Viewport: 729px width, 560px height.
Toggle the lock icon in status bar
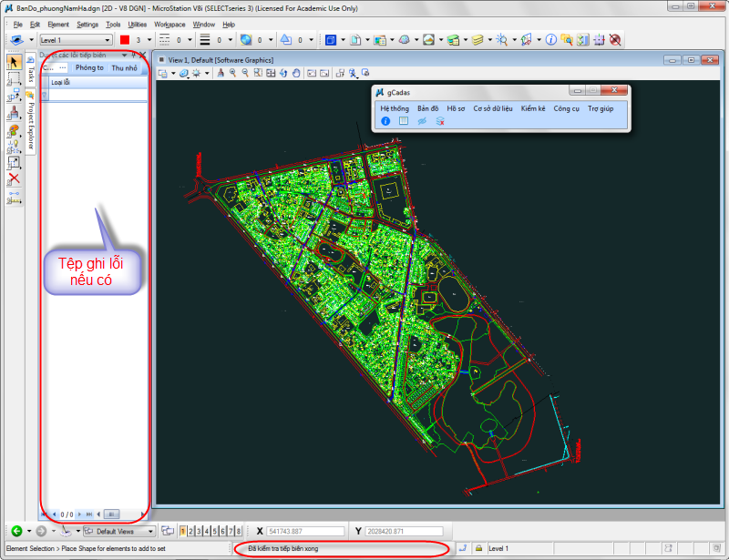pyautogui.click(x=477, y=548)
